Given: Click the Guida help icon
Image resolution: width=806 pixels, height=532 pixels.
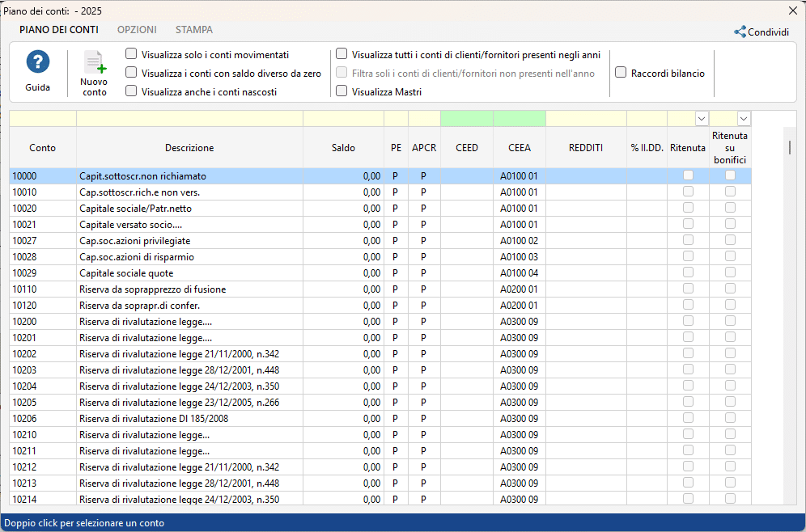Looking at the screenshot, I should 37,62.
